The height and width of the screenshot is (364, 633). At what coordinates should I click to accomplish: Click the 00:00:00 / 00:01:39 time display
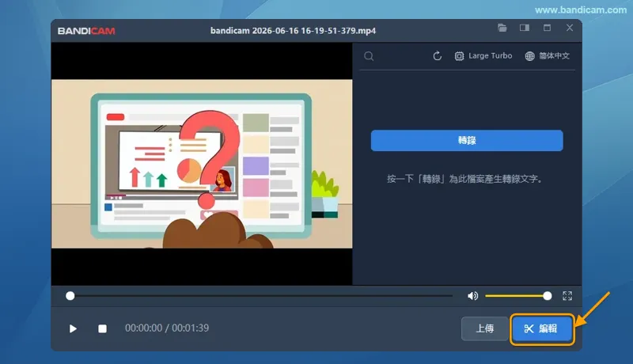(167, 328)
